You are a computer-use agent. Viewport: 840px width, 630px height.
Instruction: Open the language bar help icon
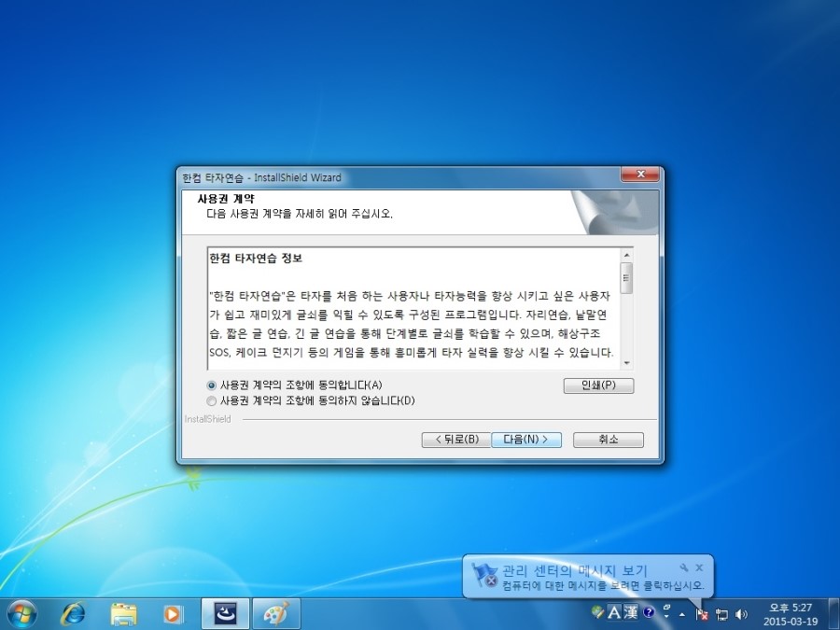pos(649,611)
